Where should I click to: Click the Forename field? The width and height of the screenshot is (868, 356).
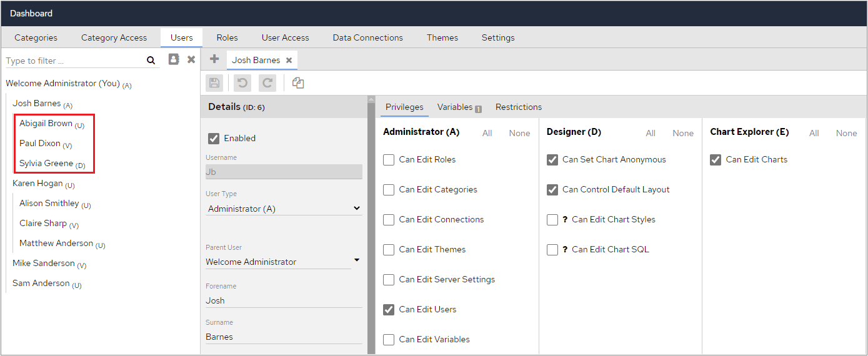[x=284, y=300]
